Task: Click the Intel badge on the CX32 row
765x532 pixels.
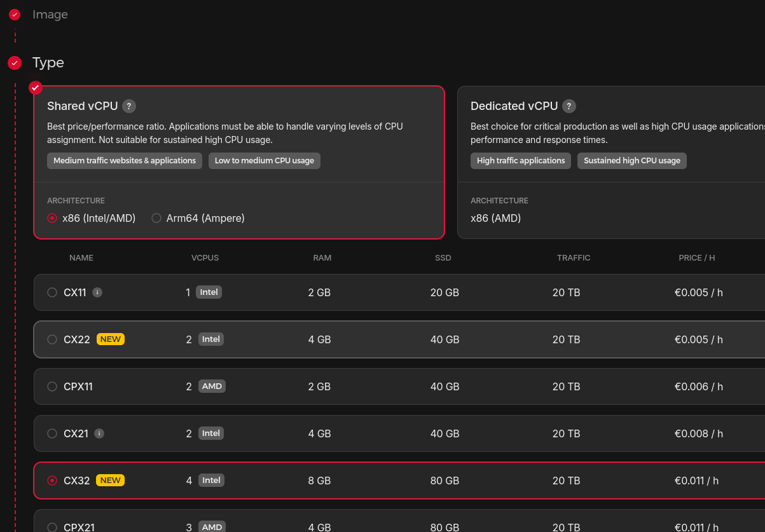Action: coord(210,480)
